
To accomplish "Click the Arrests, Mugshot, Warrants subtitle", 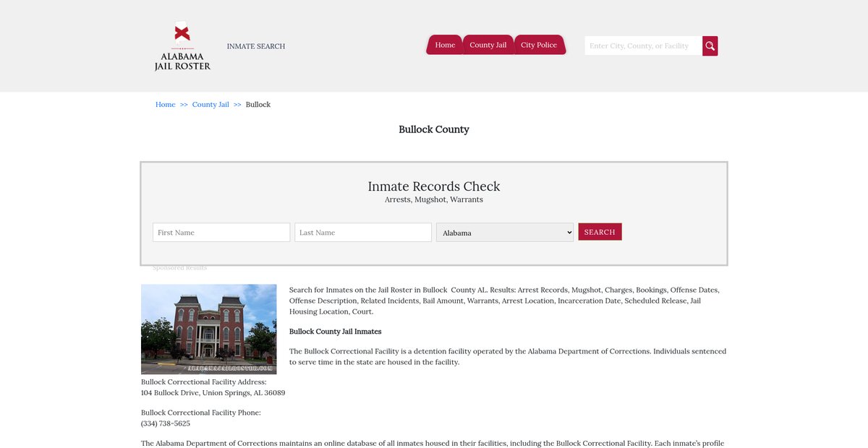I will tap(434, 199).
